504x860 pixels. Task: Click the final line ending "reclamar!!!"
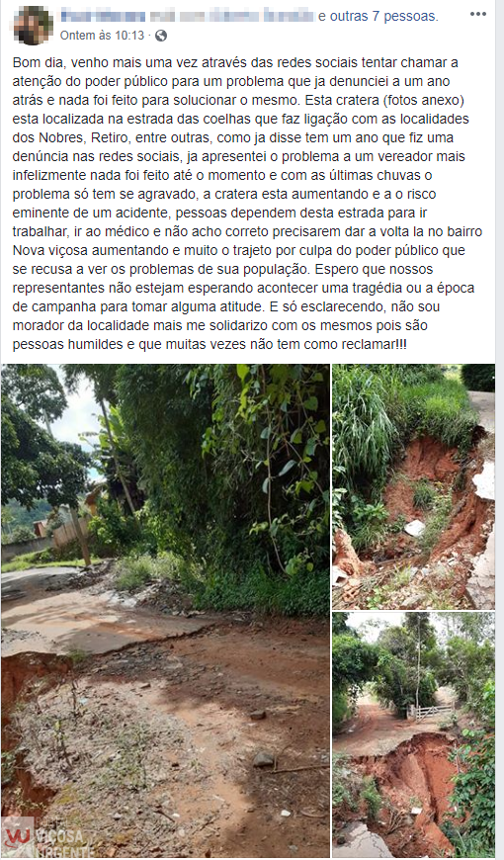click(x=210, y=344)
